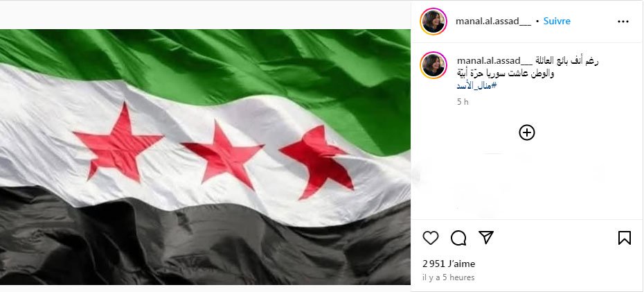This screenshot has width=644, height=292.
Task: Load more comments with the plus circle
Action: point(527,132)
